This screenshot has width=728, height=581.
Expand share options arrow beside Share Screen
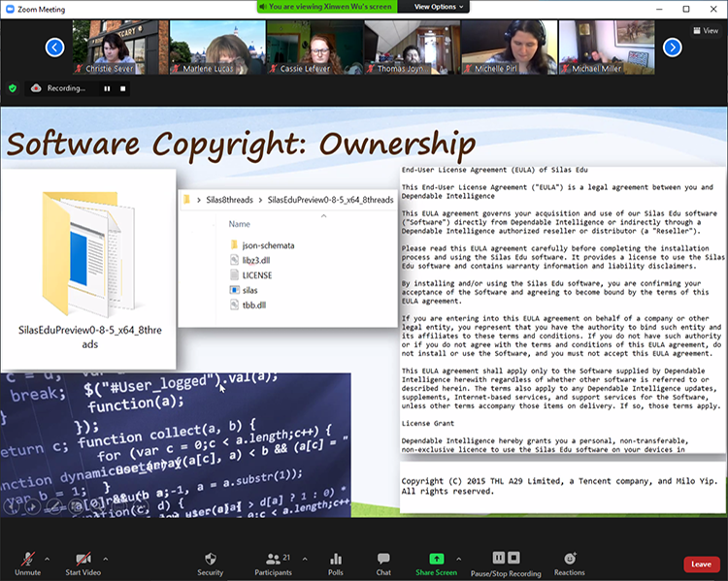pyautogui.click(x=459, y=559)
